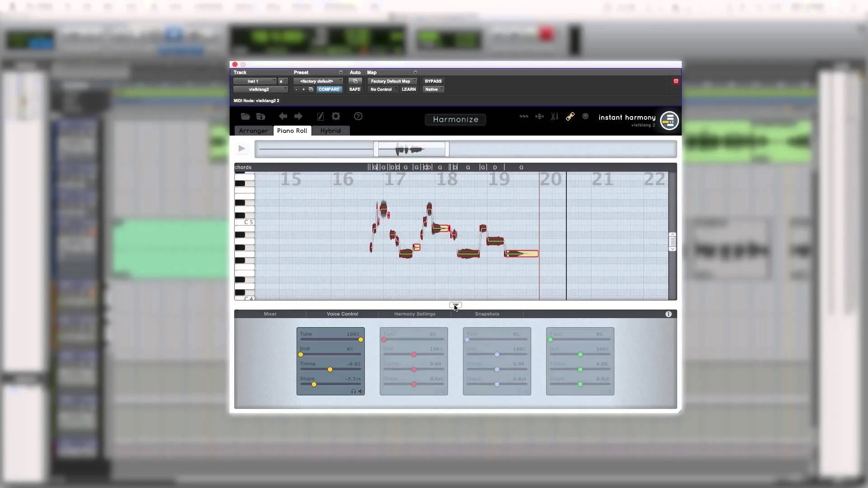Toggle the SAFE automation button

click(x=355, y=89)
